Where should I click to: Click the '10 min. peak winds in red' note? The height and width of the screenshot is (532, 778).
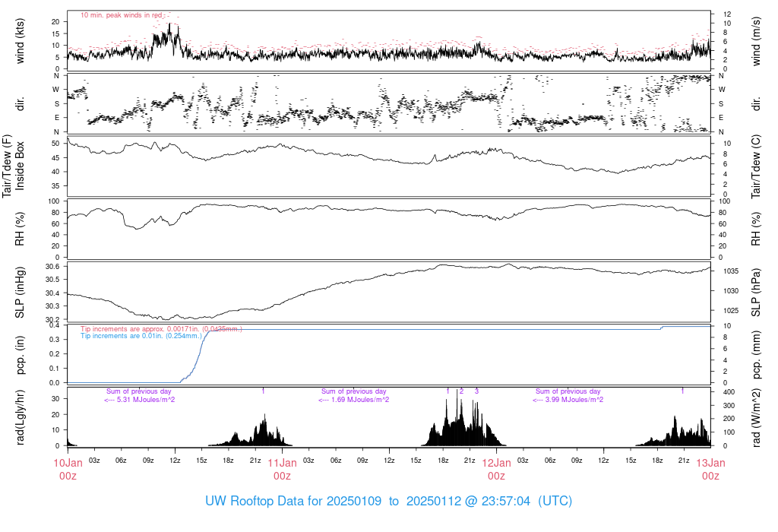coord(122,15)
